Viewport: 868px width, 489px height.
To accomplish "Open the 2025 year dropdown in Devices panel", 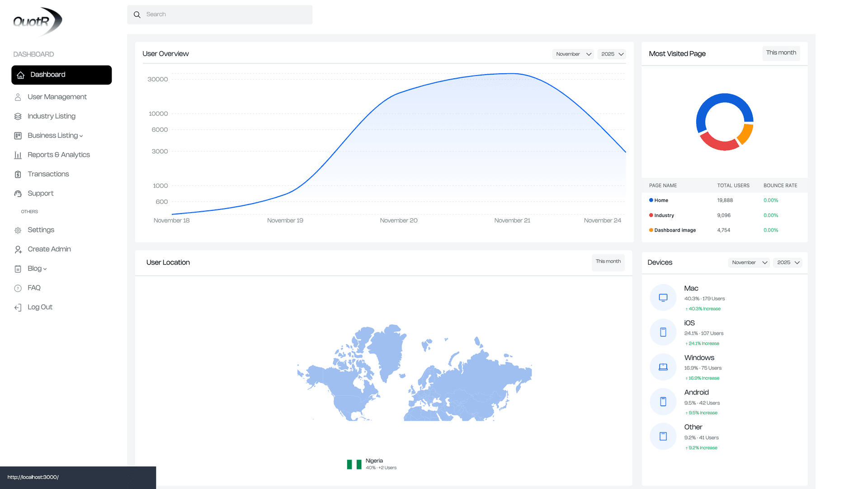I will [787, 262].
